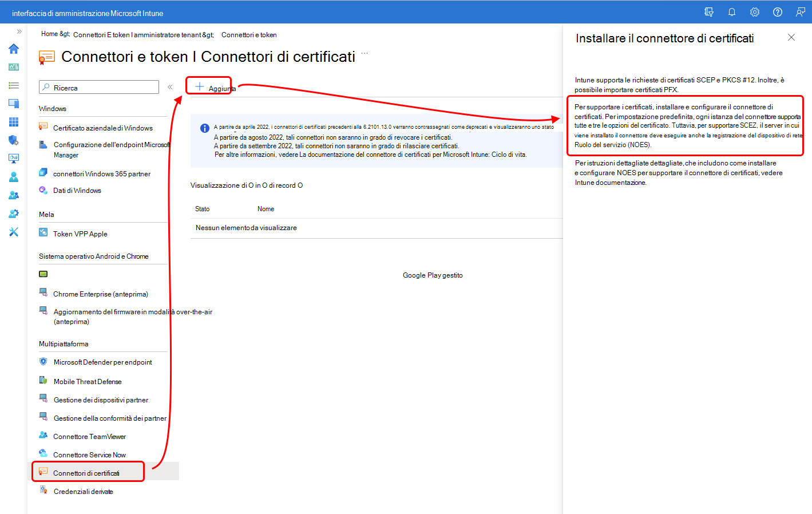
Task: Sort by the Stato column header
Action: point(203,209)
